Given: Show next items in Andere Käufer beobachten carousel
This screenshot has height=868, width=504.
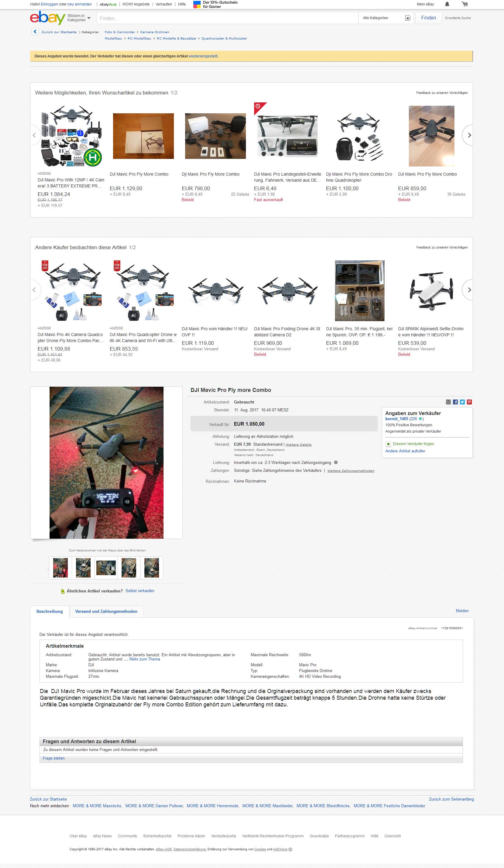Looking at the screenshot, I should (468, 290).
